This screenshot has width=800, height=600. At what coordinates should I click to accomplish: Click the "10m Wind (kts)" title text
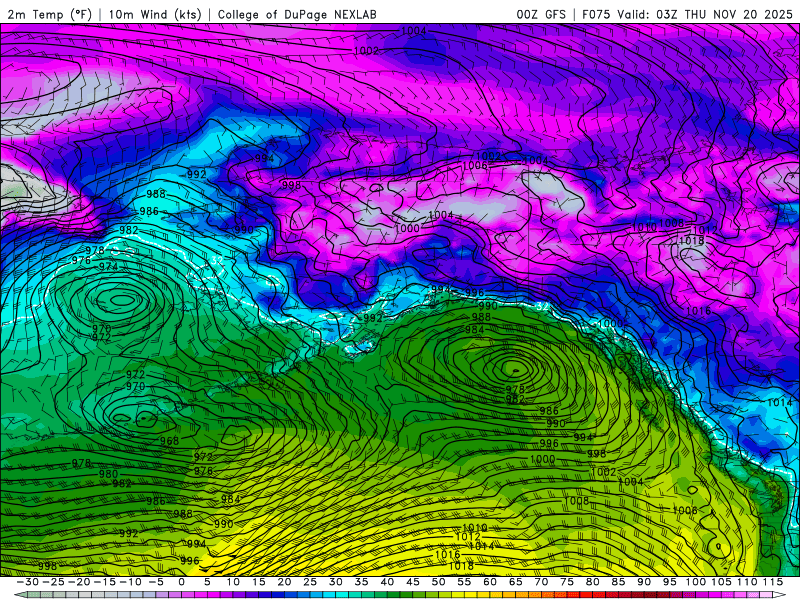[x=155, y=14]
